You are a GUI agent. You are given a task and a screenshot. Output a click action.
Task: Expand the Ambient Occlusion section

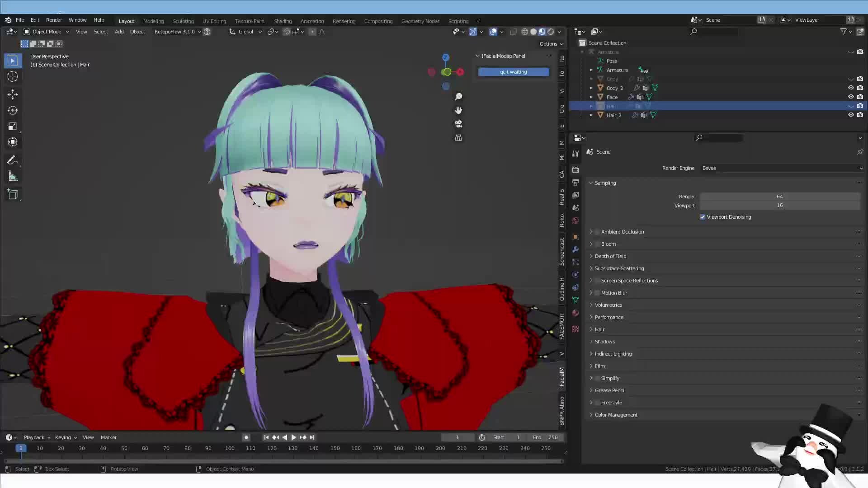591,231
